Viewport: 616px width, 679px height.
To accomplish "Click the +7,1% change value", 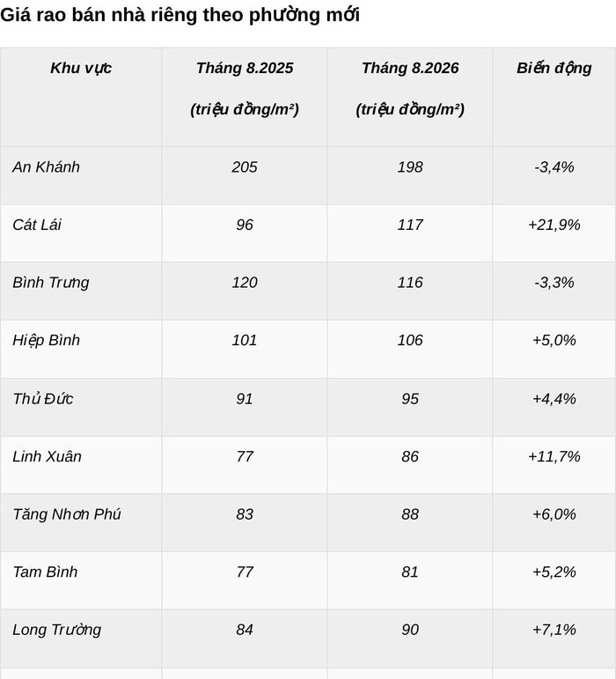I will pos(554,630).
